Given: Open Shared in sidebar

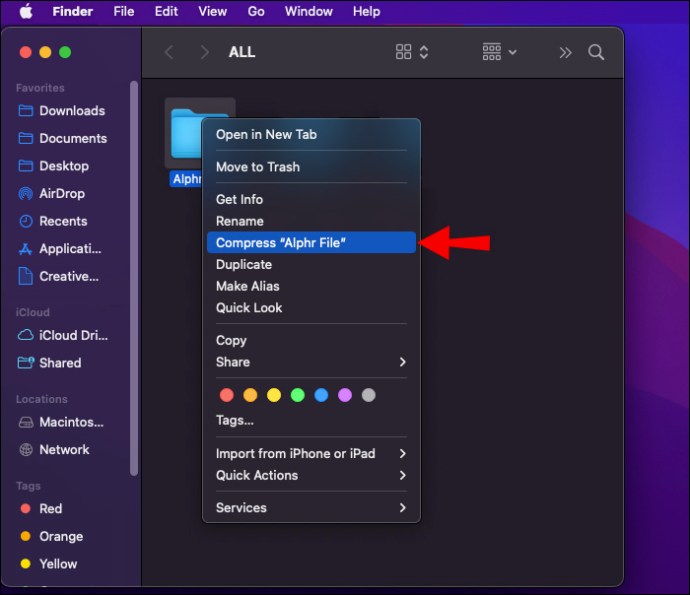Looking at the screenshot, I should click(x=50, y=363).
